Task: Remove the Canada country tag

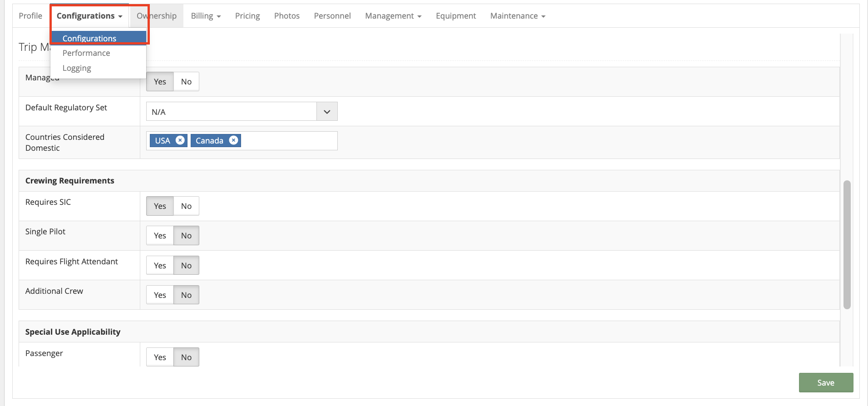Action: point(233,140)
